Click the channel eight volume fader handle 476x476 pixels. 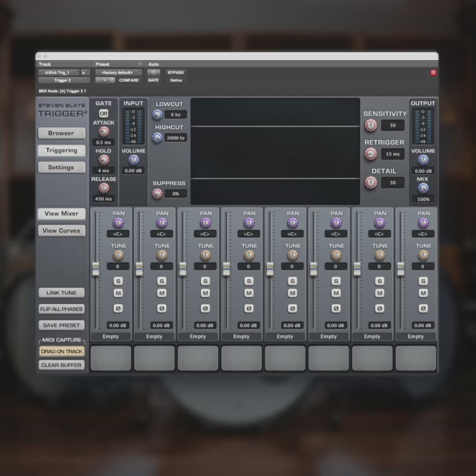[401, 269]
